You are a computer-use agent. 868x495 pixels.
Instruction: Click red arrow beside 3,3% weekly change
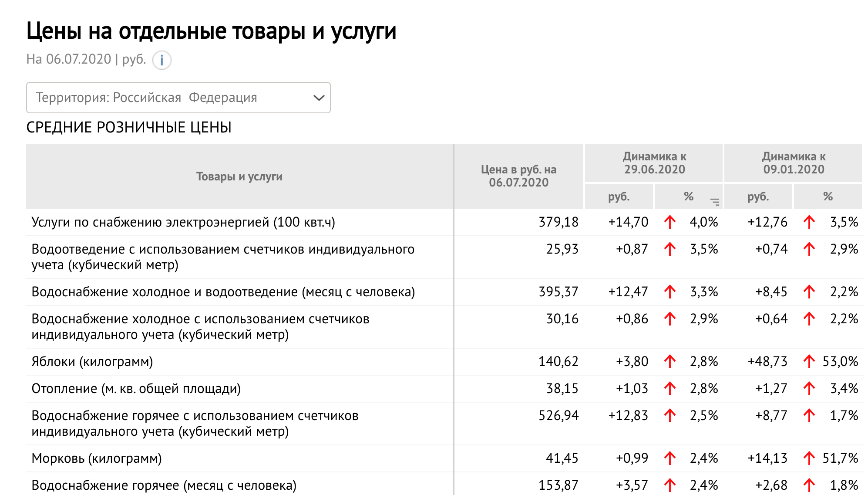670,292
